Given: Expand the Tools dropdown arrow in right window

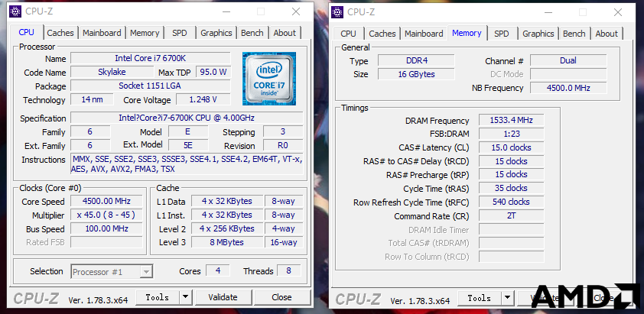Looking at the screenshot, I should coord(508,298).
